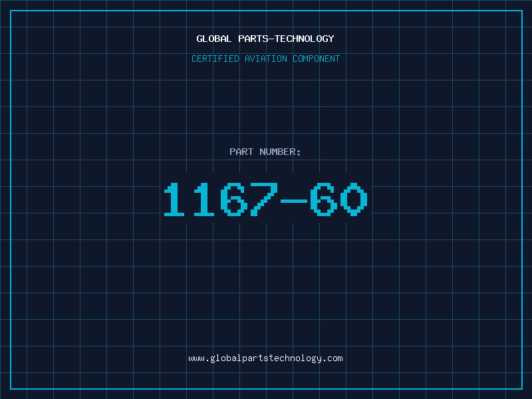
Task: Select the part number 1167-60
Action: (x=265, y=199)
